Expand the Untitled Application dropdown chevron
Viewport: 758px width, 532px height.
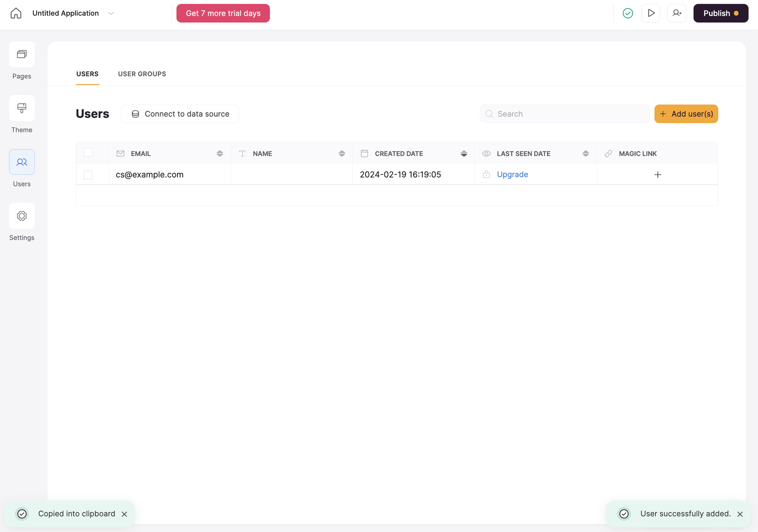click(x=111, y=13)
